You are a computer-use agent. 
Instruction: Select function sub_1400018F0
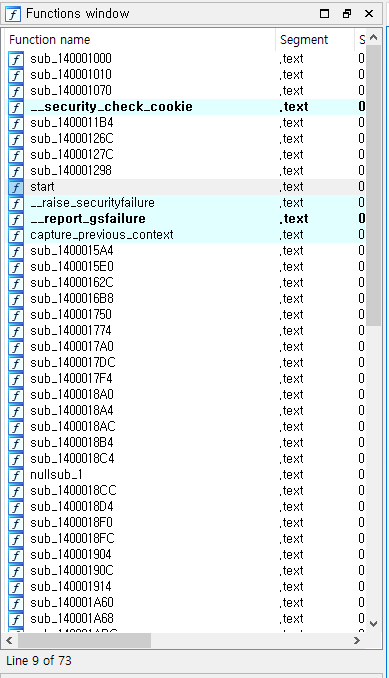pos(71,523)
